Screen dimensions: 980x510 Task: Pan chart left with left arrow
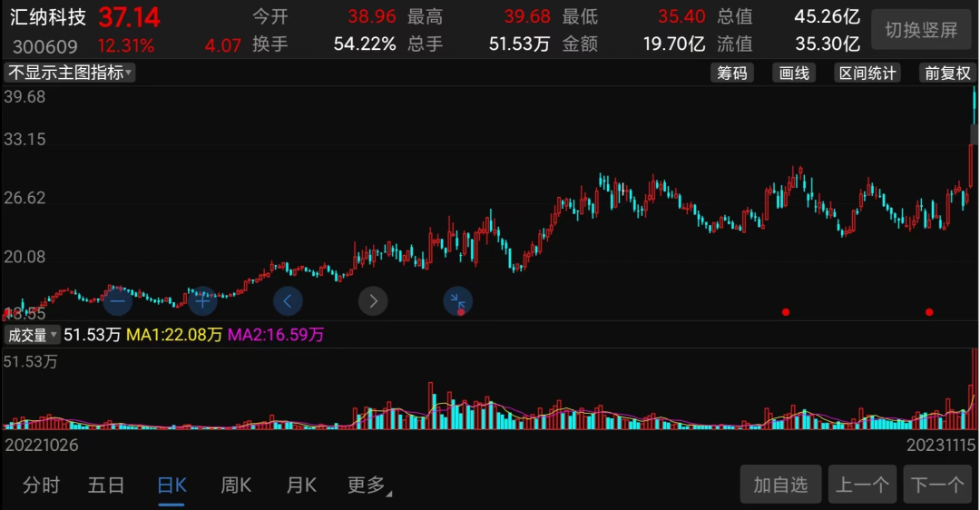click(x=289, y=301)
